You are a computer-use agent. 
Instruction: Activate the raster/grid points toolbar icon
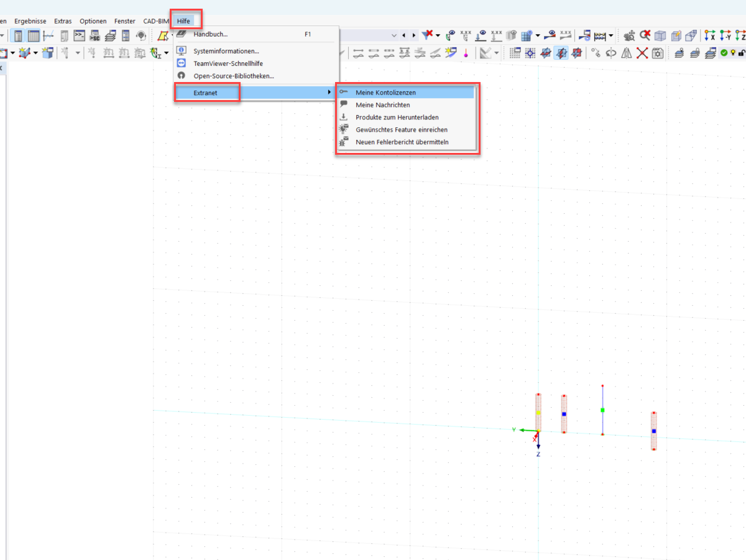530,53
